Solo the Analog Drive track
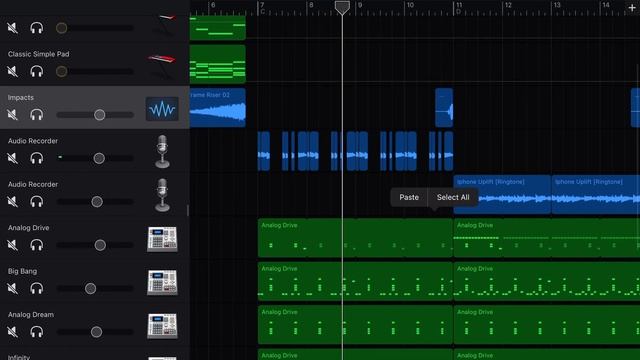 pos(37,245)
